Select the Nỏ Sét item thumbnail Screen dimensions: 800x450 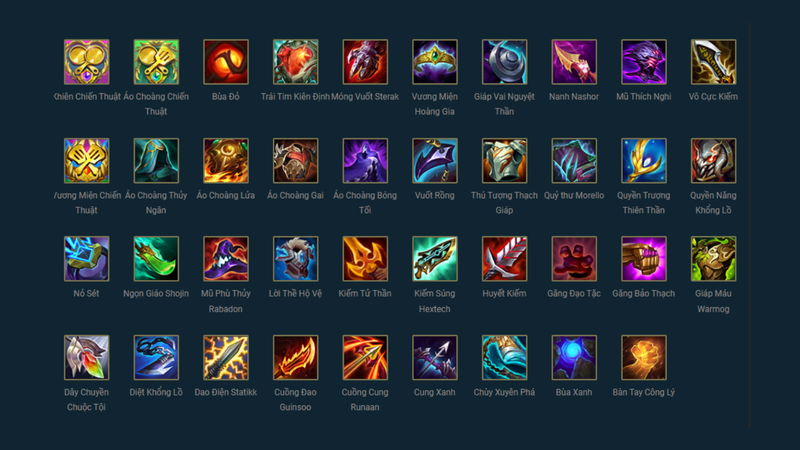(x=86, y=259)
